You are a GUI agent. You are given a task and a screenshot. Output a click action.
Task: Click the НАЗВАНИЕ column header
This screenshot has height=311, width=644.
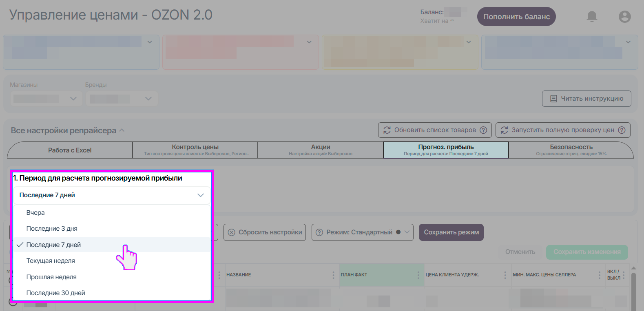pyautogui.click(x=281, y=275)
